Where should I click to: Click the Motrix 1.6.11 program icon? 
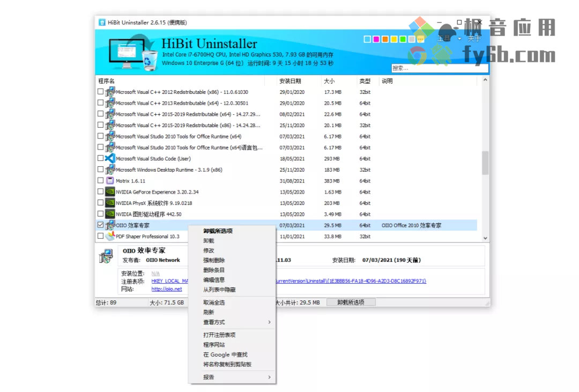coord(110,181)
